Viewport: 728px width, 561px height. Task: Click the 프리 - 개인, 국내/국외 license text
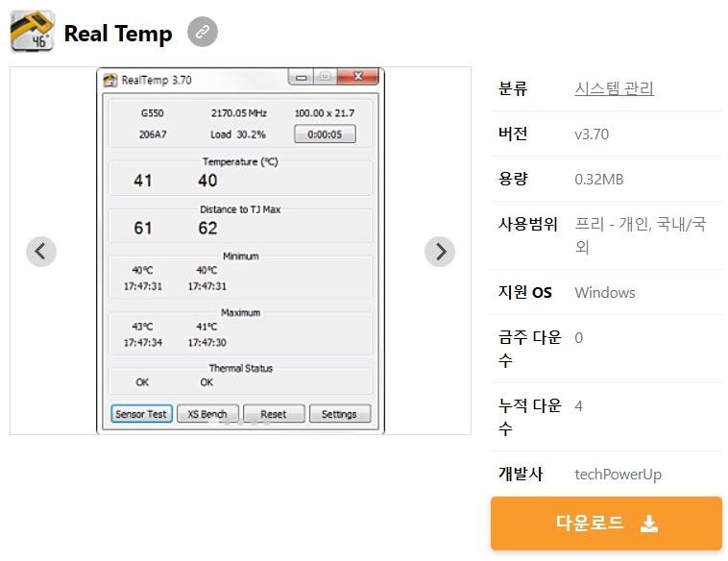(641, 235)
